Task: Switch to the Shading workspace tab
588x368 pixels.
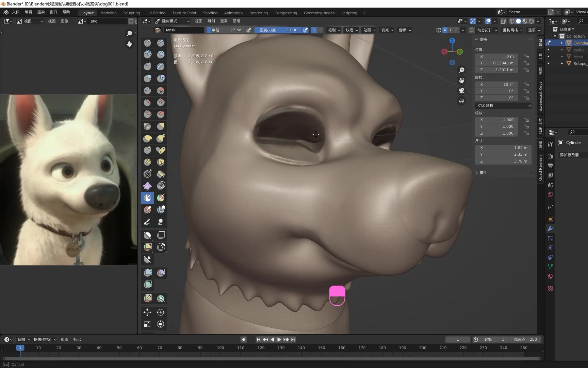Action: tap(210, 13)
